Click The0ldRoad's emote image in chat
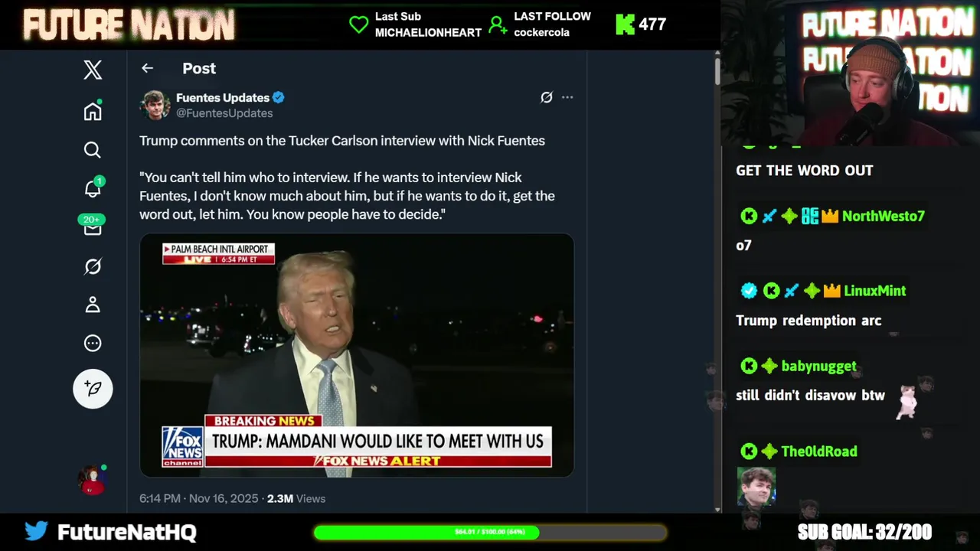This screenshot has width=980, height=551. pos(756,487)
